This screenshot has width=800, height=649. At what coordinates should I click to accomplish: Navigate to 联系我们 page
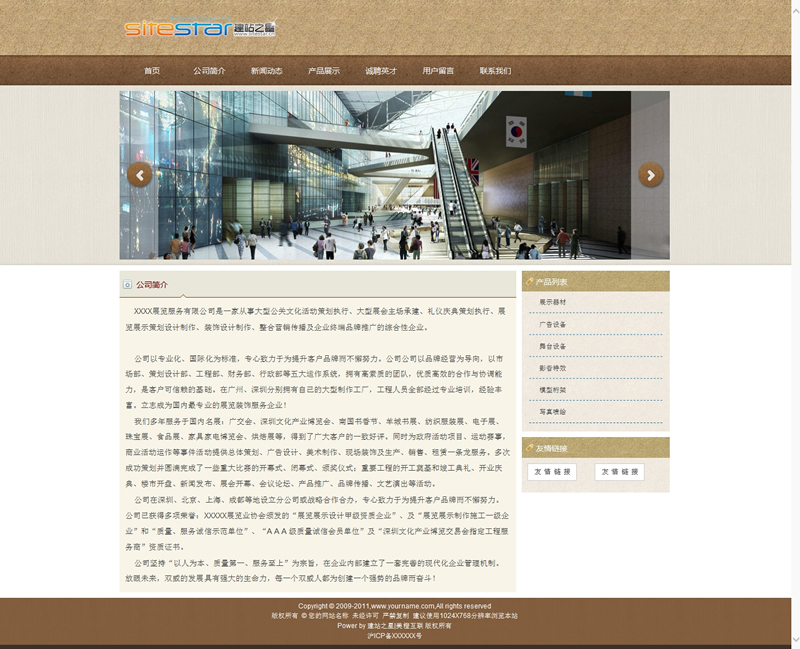(495, 71)
